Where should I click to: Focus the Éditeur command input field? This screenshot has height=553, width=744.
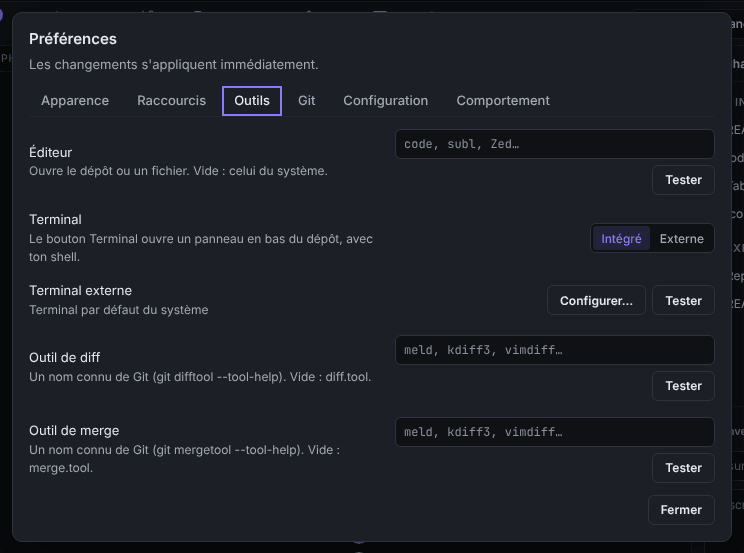555,144
